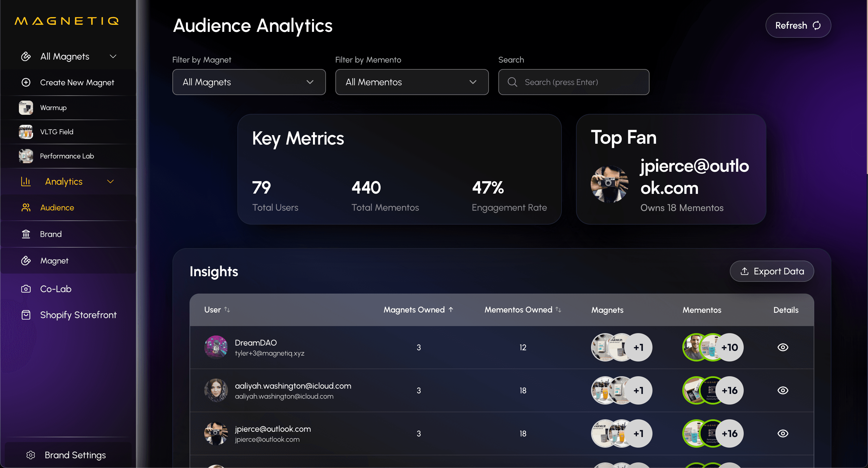Click jpierce +16 mementos badge
The width and height of the screenshot is (868, 468).
[x=730, y=434]
